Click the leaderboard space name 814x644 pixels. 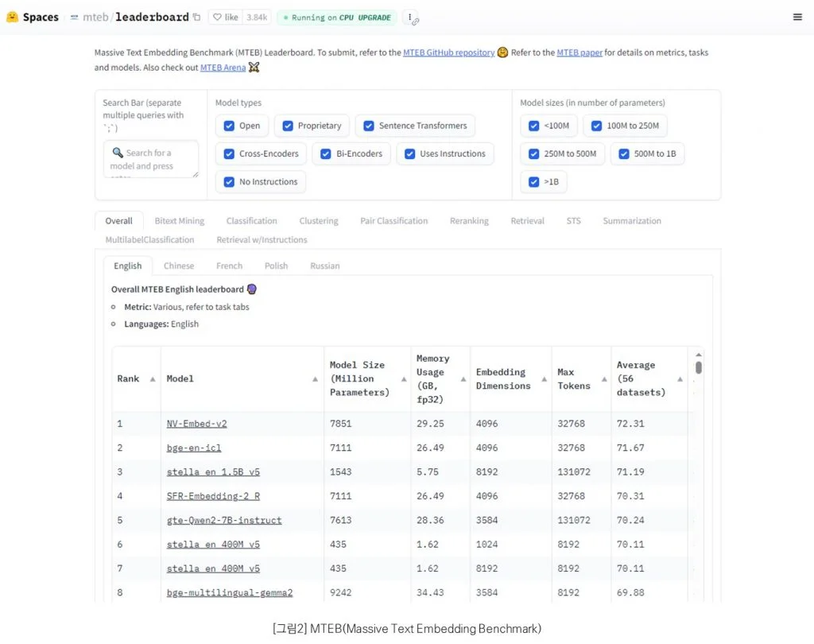pyautogui.click(x=152, y=17)
